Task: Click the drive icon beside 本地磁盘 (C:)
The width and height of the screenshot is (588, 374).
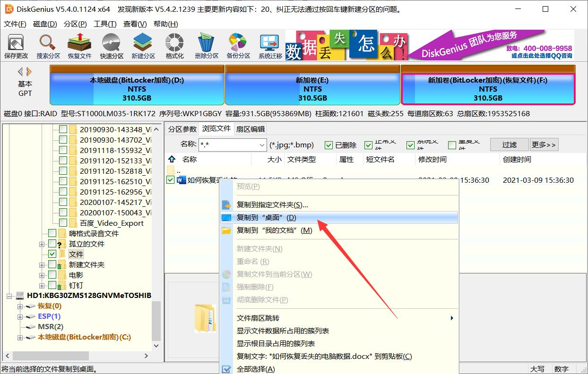Action: click(31, 337)
